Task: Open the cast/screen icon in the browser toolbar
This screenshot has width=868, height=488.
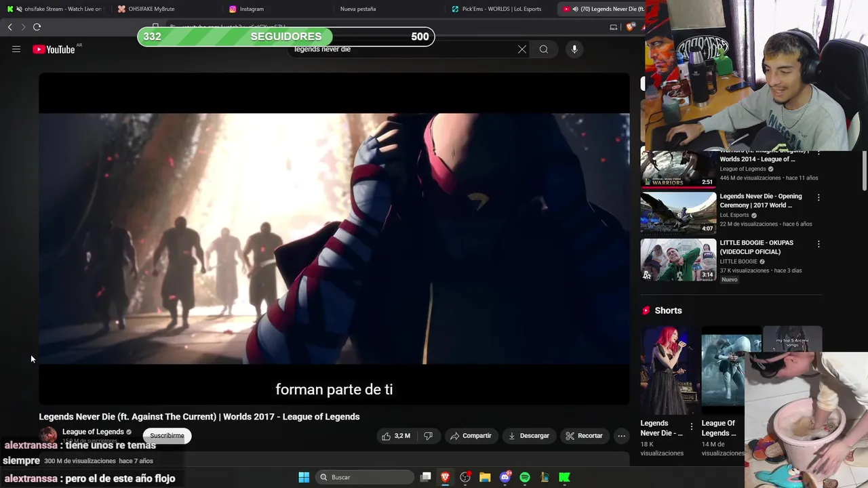Action: point(614,27)
